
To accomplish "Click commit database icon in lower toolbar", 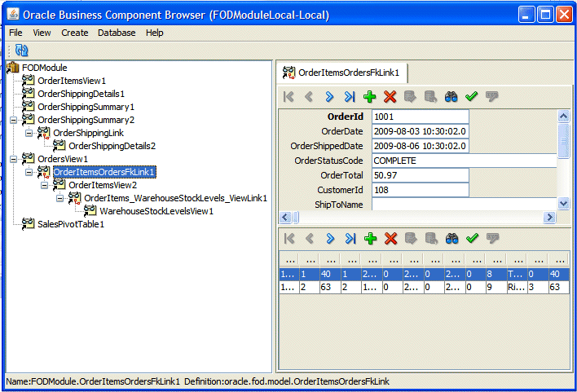I will pos(411,239).
